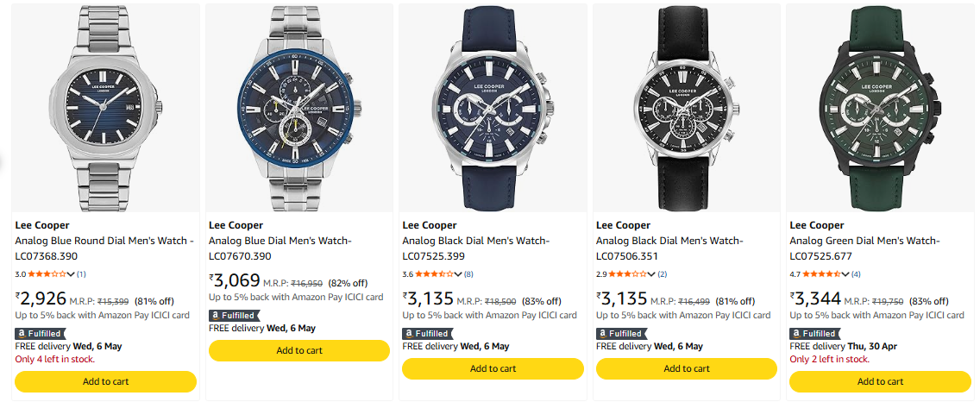The height and width of the screenshot is (402, 980).
Task: Open the 8 reviews count link
Action: click(x=468, y=274)
